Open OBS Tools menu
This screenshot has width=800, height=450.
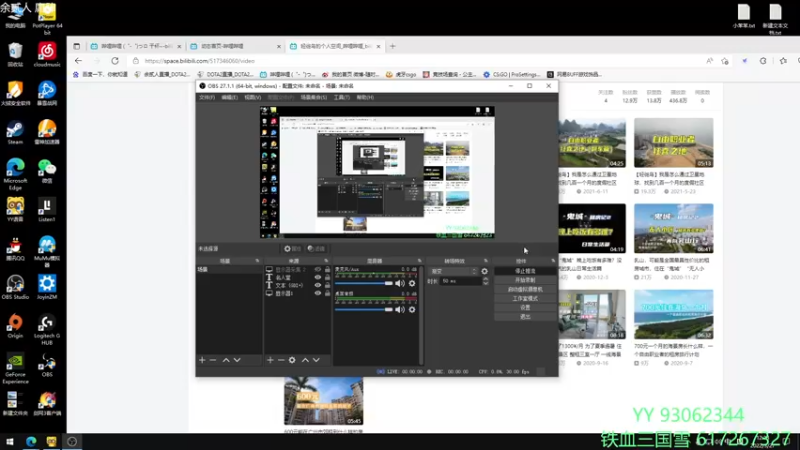coord(342,97)
